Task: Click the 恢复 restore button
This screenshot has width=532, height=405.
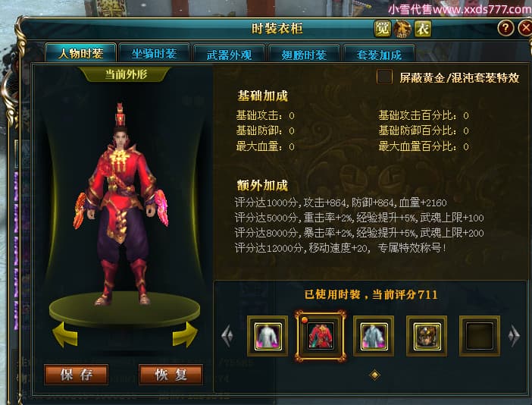Action: tap(171, 375)
